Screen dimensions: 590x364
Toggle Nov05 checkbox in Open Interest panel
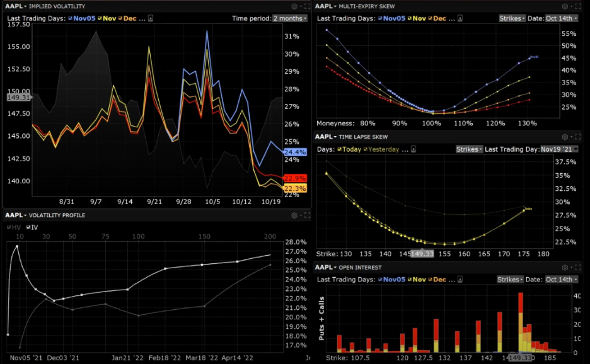[x=380, y=280]
